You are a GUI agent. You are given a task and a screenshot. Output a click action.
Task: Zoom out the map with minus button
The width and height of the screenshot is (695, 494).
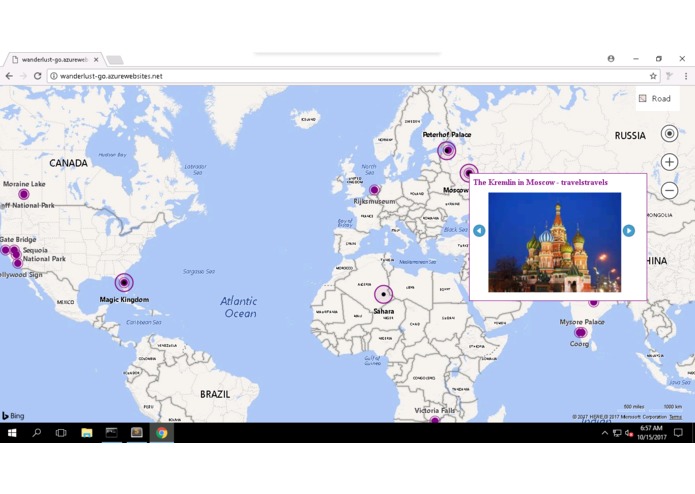tap(669, 191)
